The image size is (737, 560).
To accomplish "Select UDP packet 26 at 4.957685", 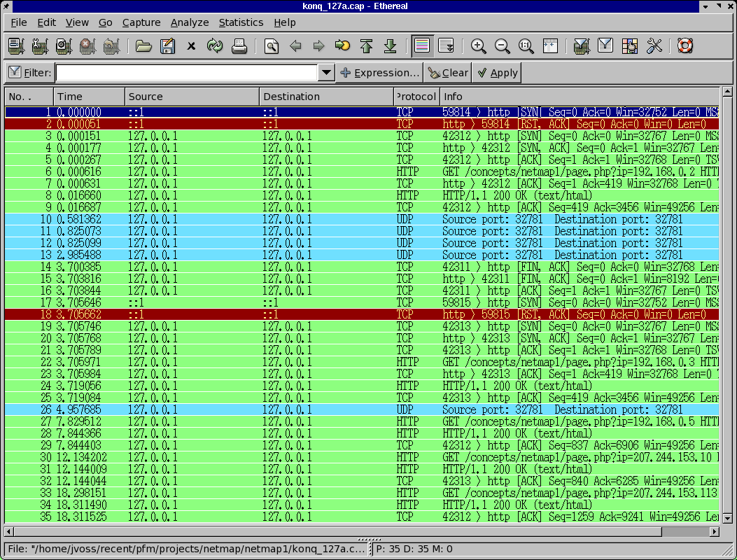I will pos(362,409).
